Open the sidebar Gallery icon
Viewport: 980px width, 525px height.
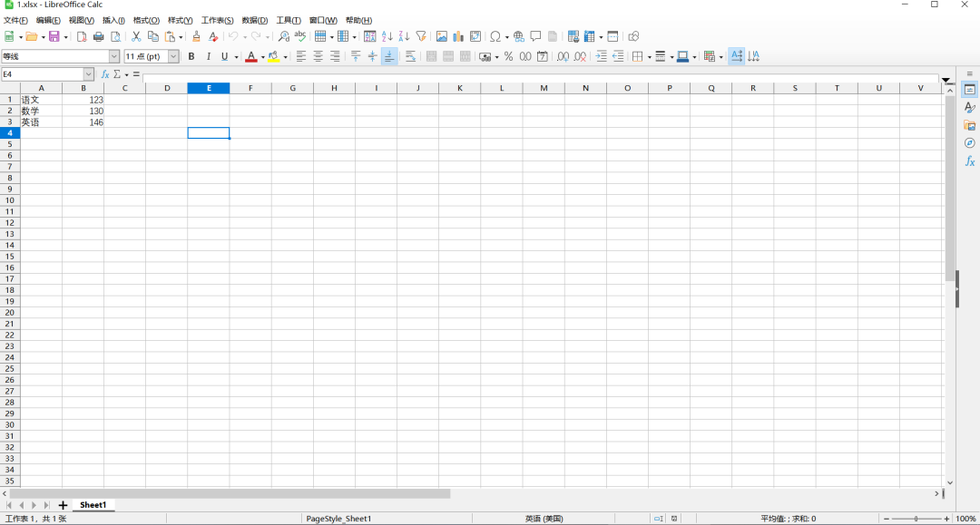tap(969, 125)
